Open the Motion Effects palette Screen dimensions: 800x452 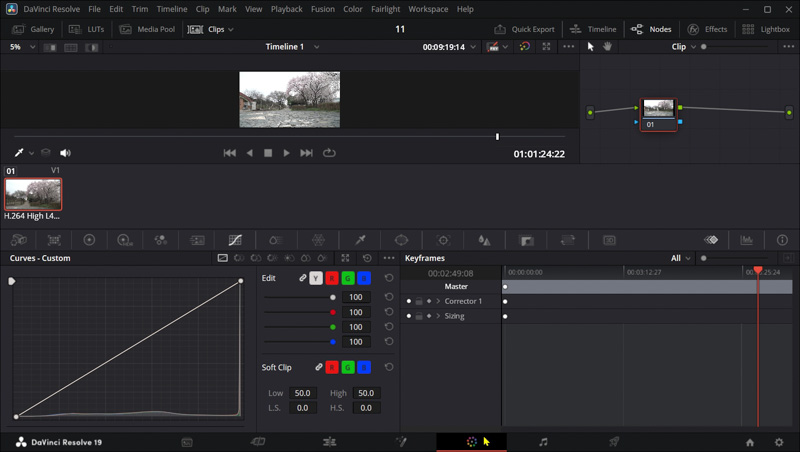click(197, 240)
